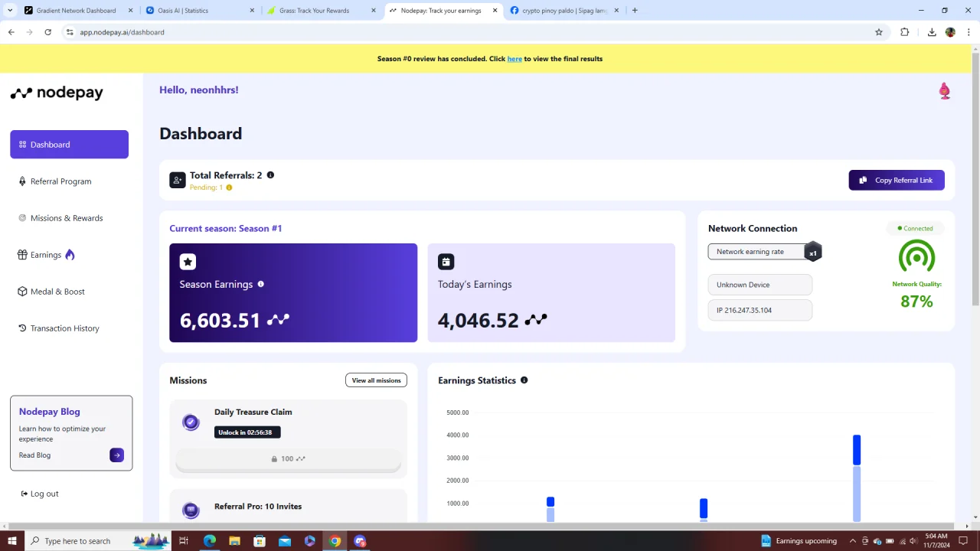This screenshot has height=551, width=980.
Task: Click the Network earning rate field
Action: (756, 252)
